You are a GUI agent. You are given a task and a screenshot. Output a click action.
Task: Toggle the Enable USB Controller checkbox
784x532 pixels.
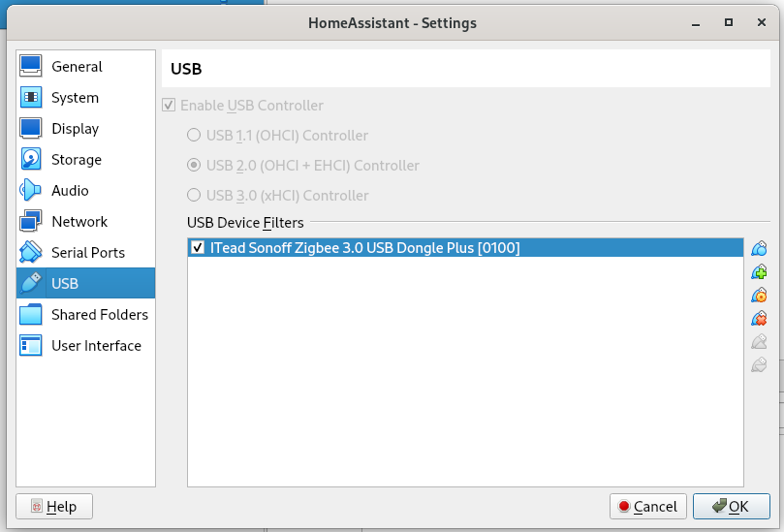tap(170, 106)
